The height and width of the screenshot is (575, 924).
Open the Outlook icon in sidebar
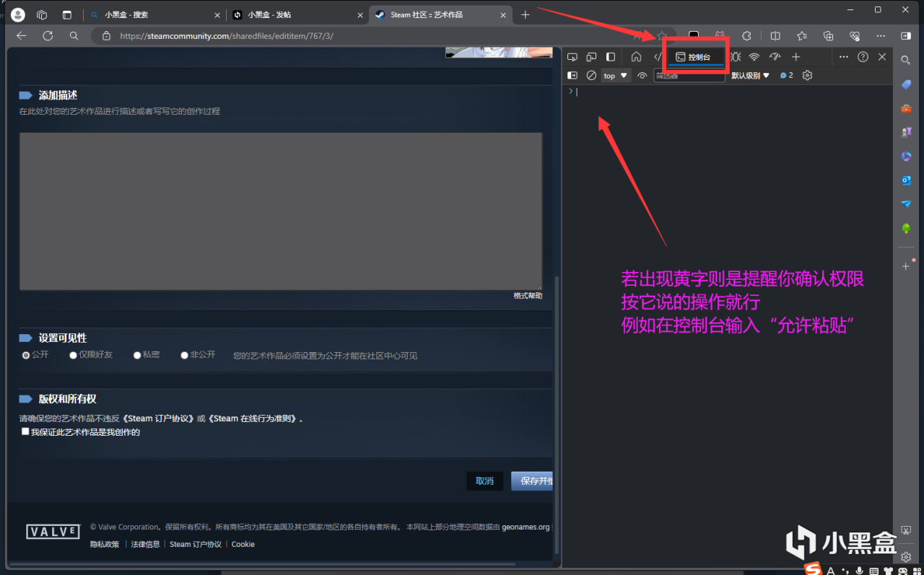coord(906,180)
